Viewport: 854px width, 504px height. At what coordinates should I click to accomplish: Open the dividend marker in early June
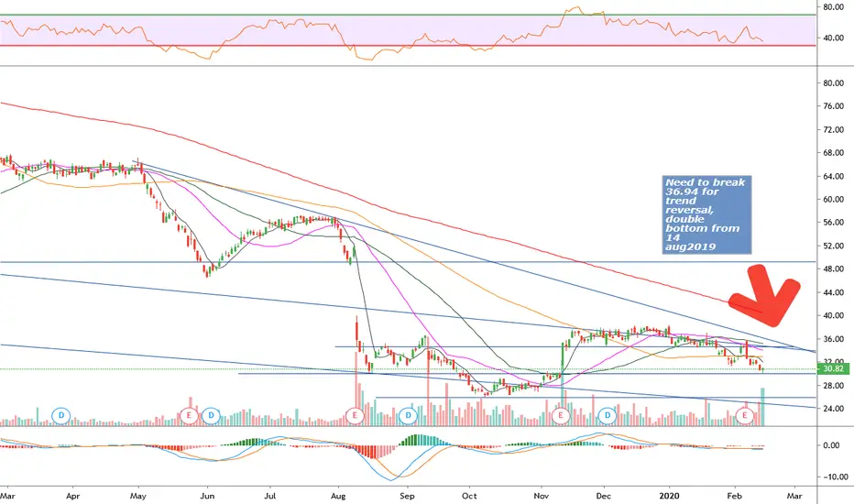[211, 416]
